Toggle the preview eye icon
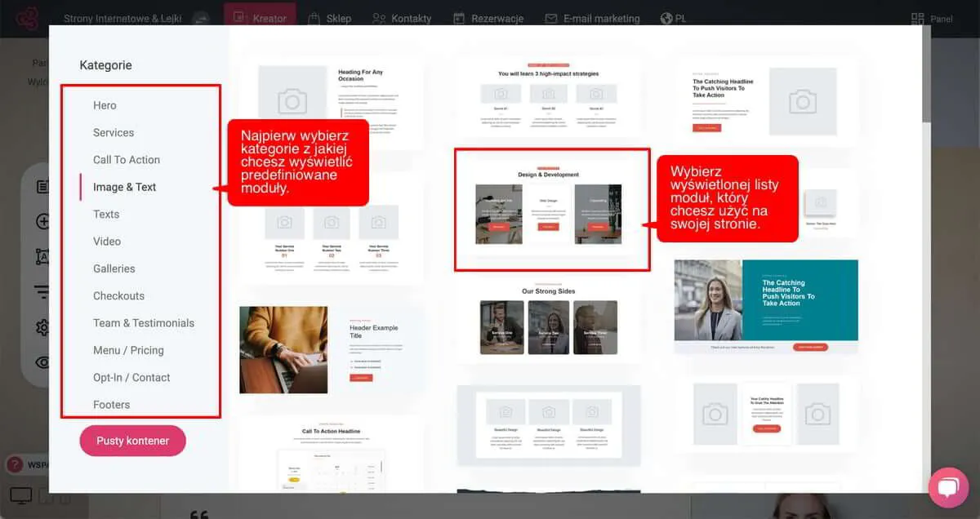This screenshot has width=980, height=519. [42, 362]
